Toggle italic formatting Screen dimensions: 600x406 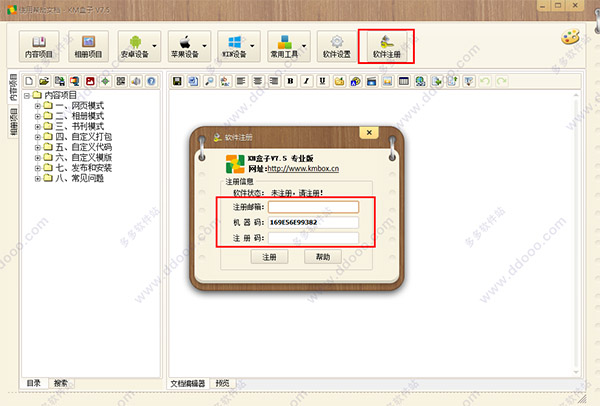click(x=307, y=81)
